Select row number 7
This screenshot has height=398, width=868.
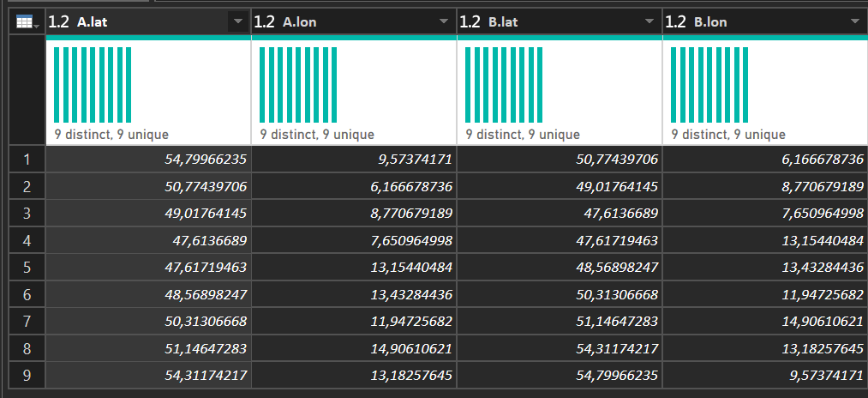(x=27, y=322)
